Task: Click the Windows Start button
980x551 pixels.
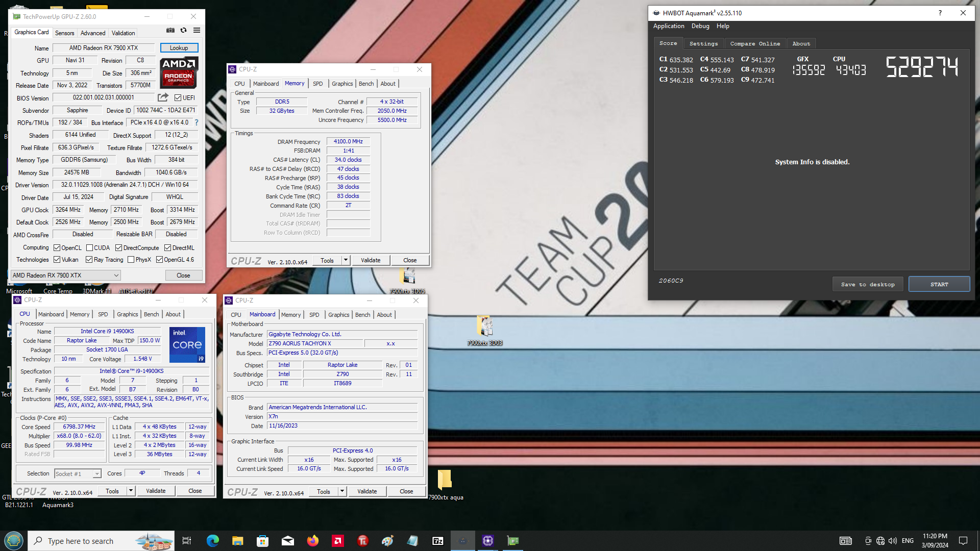Action: click(x=13, y=541)
